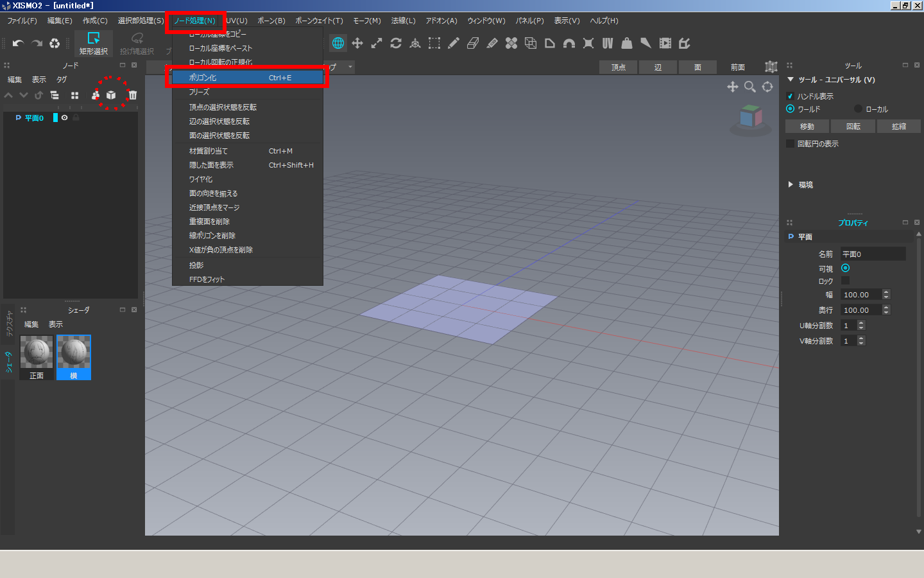Image resolution: width=924 pixels, height=578 pixels.
Task: Select the diagonal scale tool icon
Action: click(377, 43)
